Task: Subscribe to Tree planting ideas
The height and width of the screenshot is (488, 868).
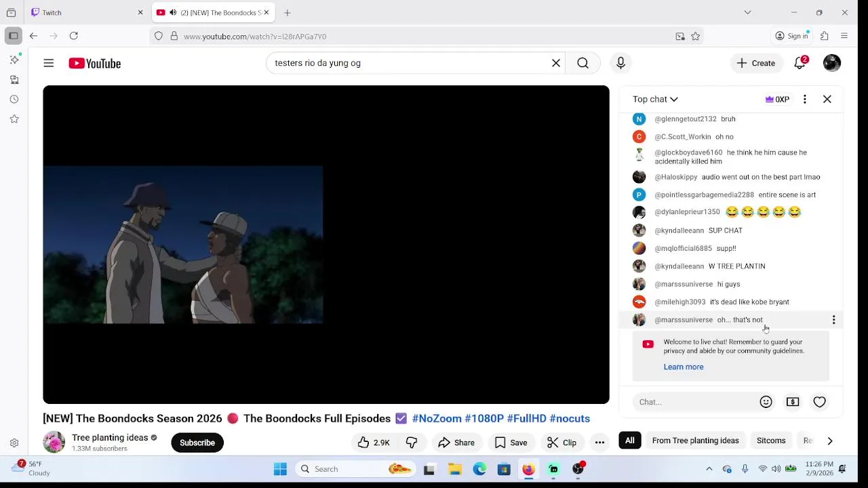Action: 197,443
